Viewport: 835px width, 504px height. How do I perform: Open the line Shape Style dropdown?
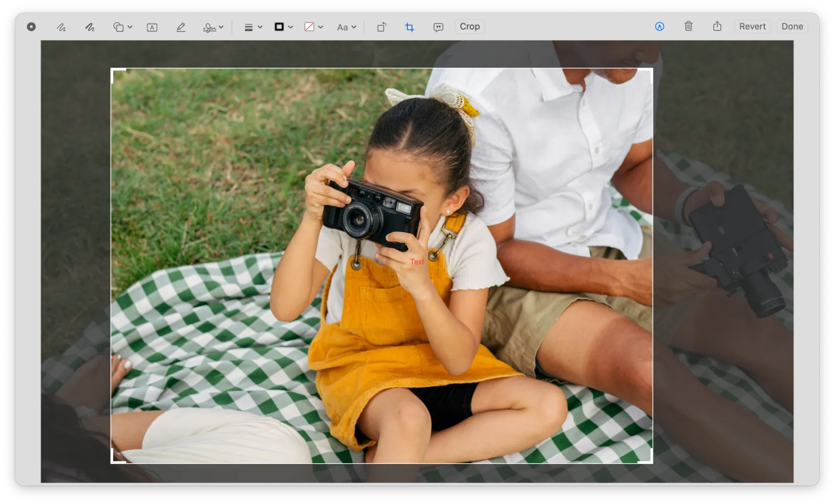pyautogui.click(x=252, y=27)
